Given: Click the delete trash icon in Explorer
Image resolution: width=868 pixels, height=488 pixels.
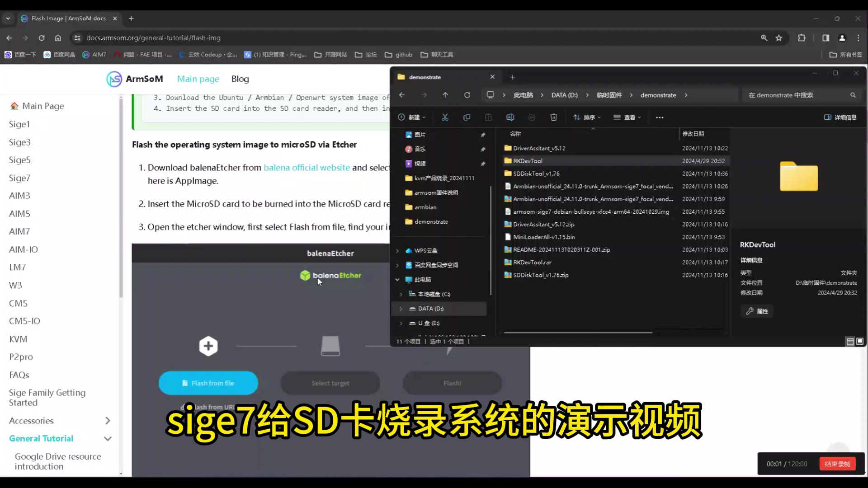Looking at the screenshot, I should tap(553, 117).
